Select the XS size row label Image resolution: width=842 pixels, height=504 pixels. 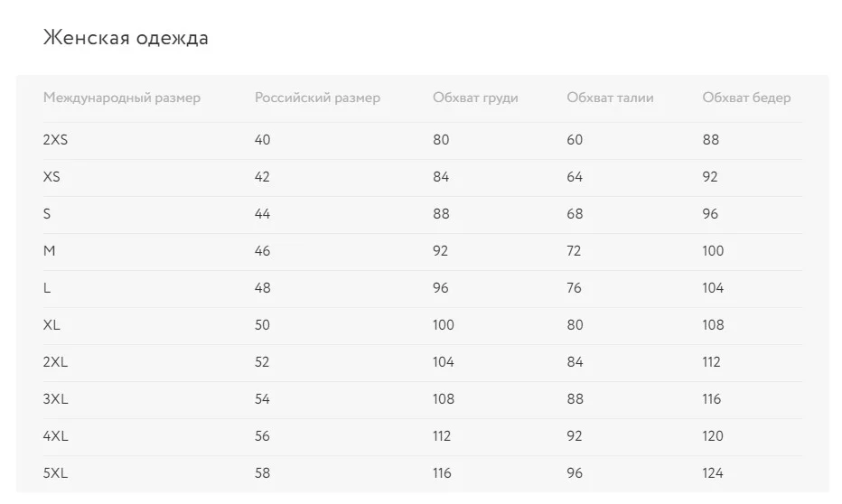51,177
